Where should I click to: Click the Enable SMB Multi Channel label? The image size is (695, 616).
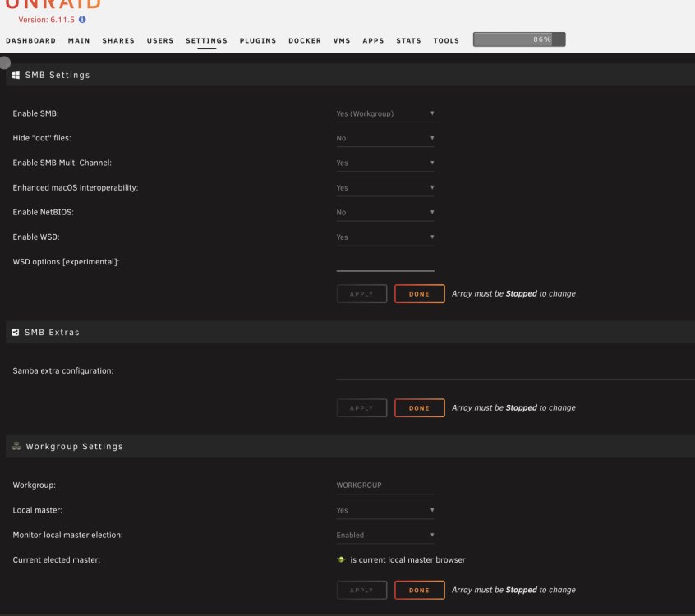[x=62, y=163]
